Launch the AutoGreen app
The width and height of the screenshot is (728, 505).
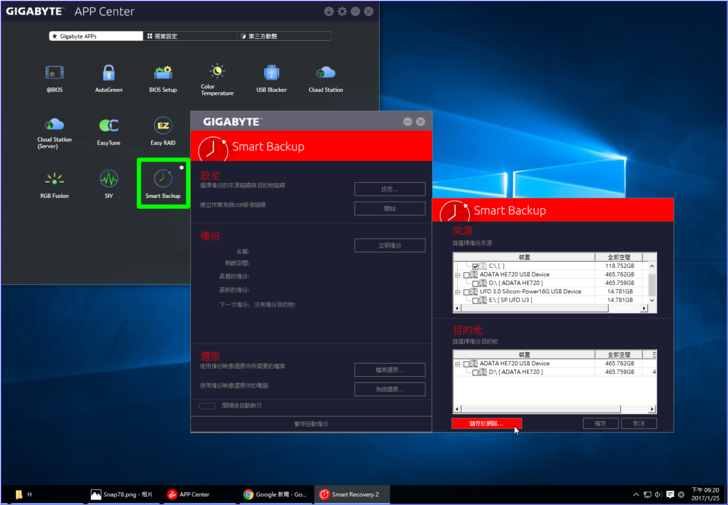click(x=108, y=76)
